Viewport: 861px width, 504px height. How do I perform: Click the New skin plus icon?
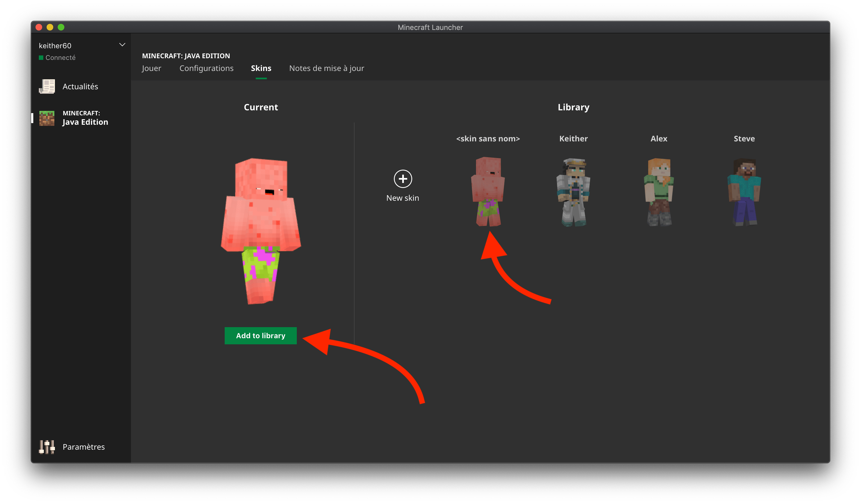[403, 179]
